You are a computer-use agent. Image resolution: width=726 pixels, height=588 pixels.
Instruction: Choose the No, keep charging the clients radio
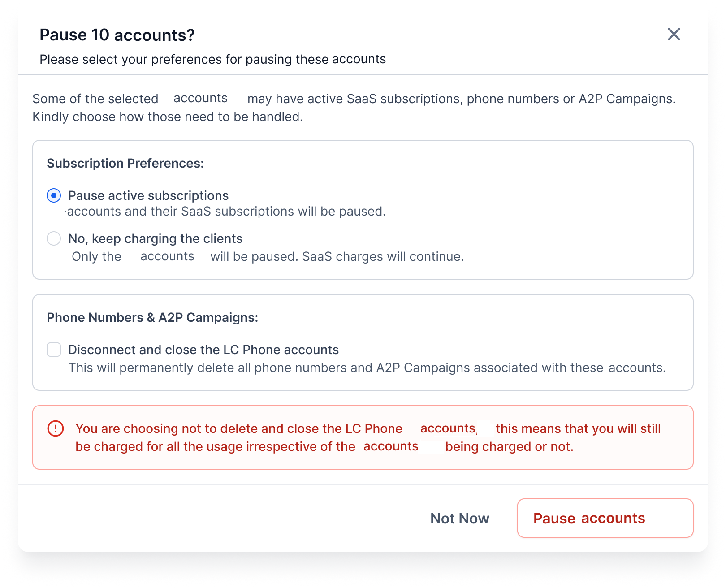pyautogui.click(x=54, y=238)
